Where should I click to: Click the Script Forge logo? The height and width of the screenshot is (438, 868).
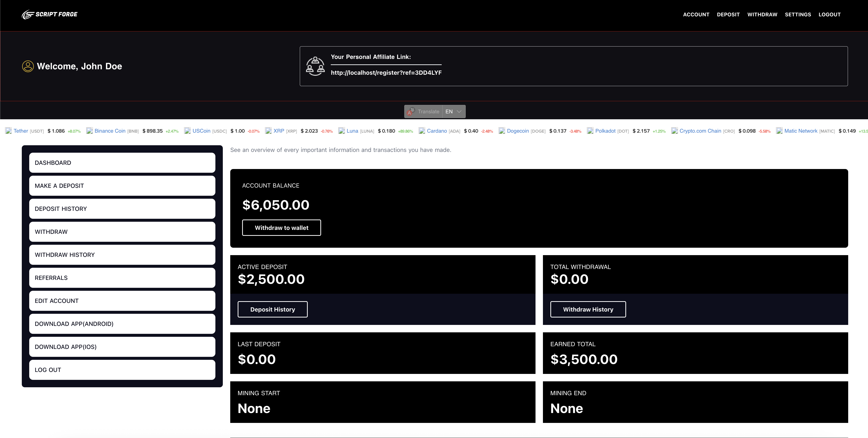click(x=50, y=15)
